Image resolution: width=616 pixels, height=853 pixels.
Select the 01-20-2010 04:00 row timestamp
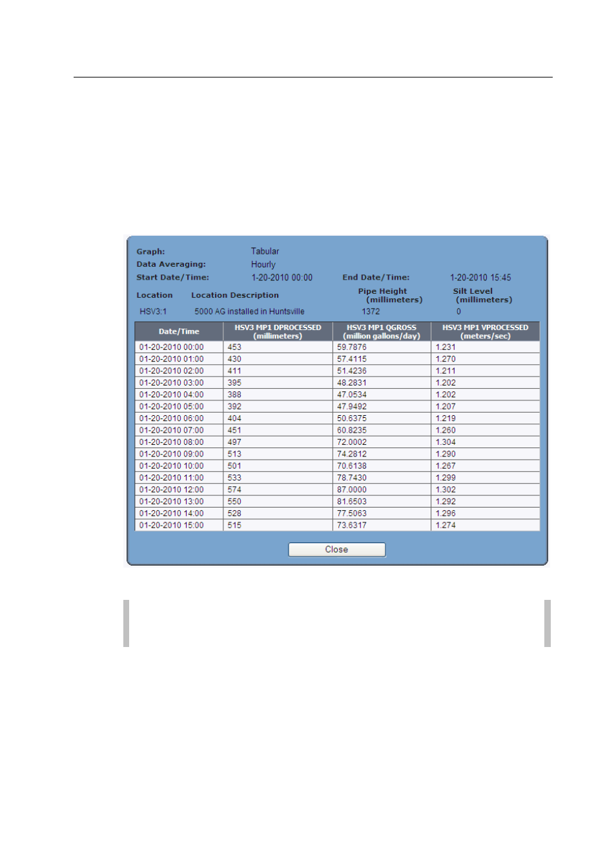(171, 395)
